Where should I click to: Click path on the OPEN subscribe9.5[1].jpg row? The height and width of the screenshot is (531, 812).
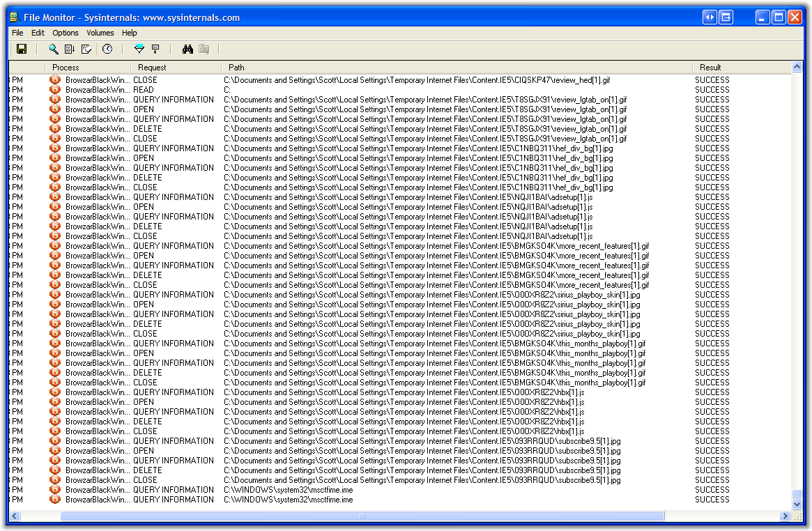click(422, 451)
